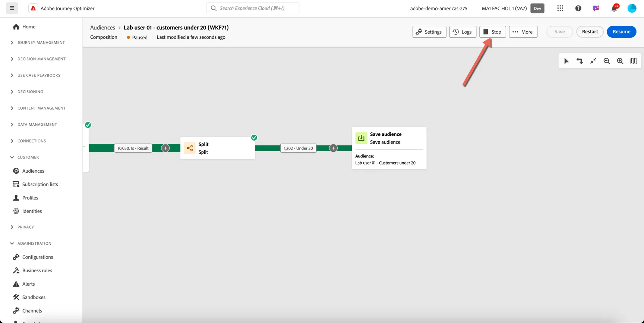Expand Journey Management section
Screen dimensions: 644x323
pyautogui.click(x=37, y=43)
